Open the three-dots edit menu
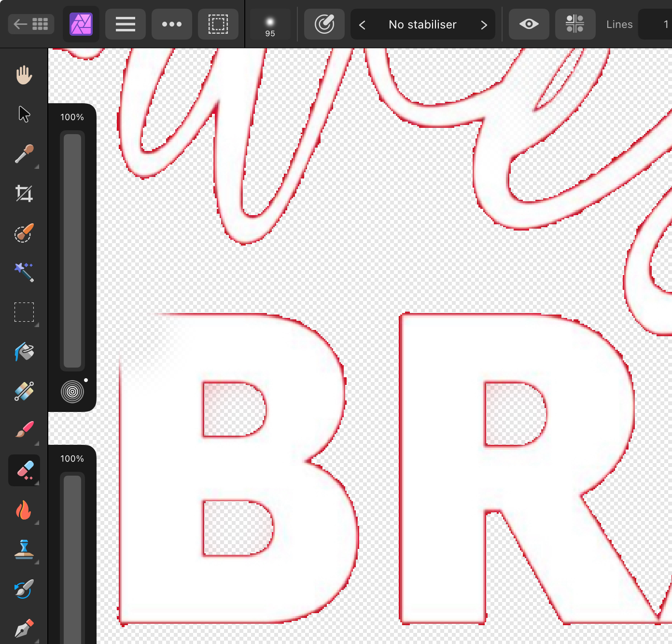The image size is (672, 644). click(x=172, y=24)
